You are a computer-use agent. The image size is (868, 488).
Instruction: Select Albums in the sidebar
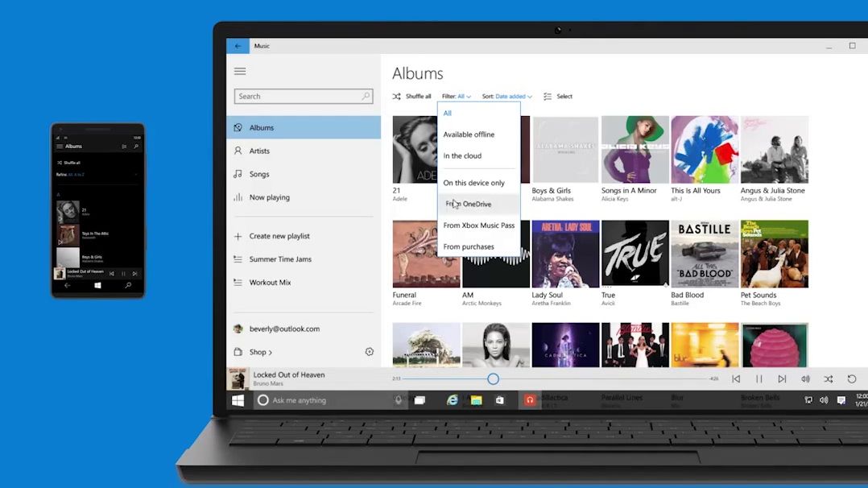tap(304, 127)
